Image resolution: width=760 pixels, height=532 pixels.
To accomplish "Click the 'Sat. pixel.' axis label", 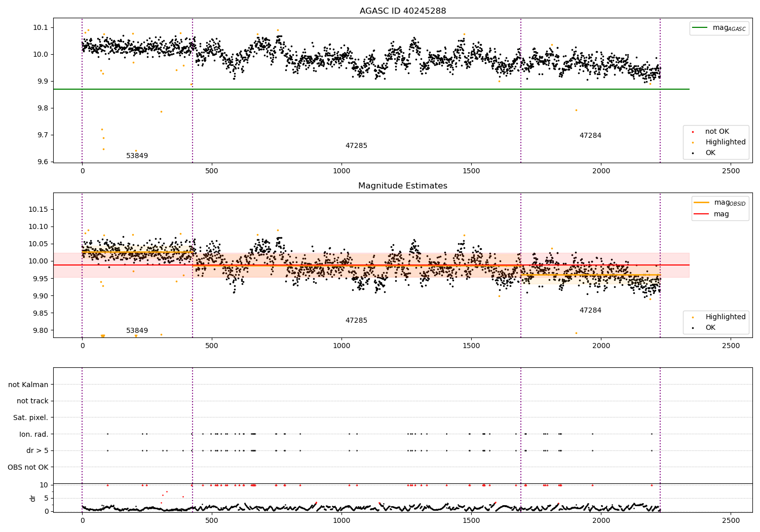I will click(31, 418).
